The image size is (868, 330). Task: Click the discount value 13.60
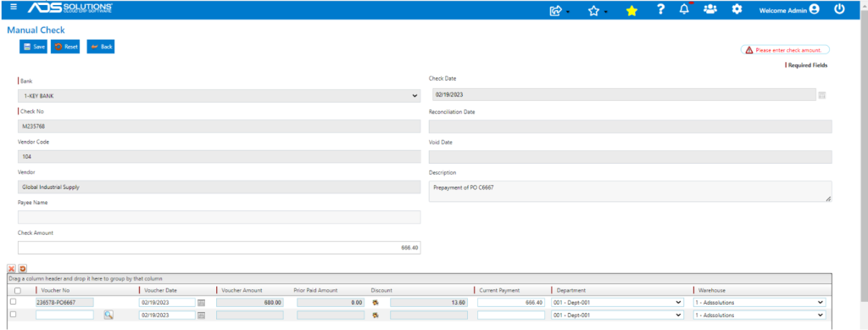point(429,302)
